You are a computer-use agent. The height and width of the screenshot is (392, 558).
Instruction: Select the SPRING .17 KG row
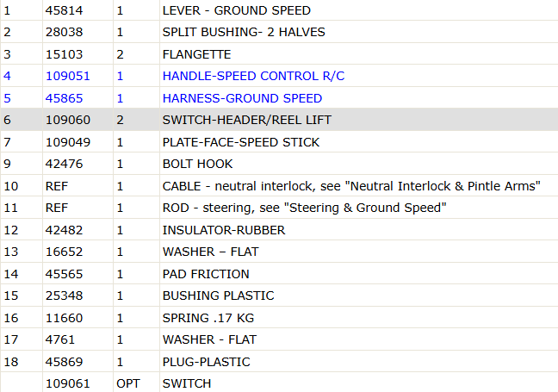coord(279,318)
